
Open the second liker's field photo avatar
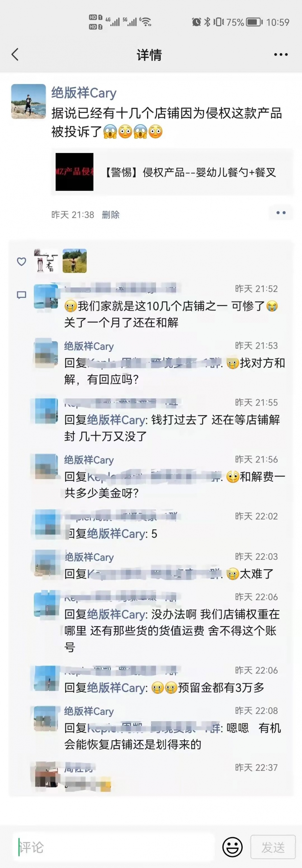(x=74, y=261)
